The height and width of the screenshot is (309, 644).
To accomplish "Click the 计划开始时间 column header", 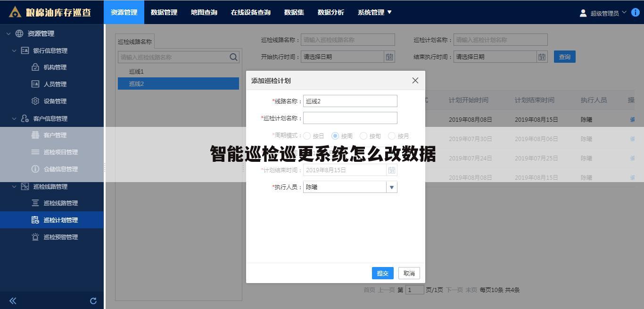I will point(469,100).
